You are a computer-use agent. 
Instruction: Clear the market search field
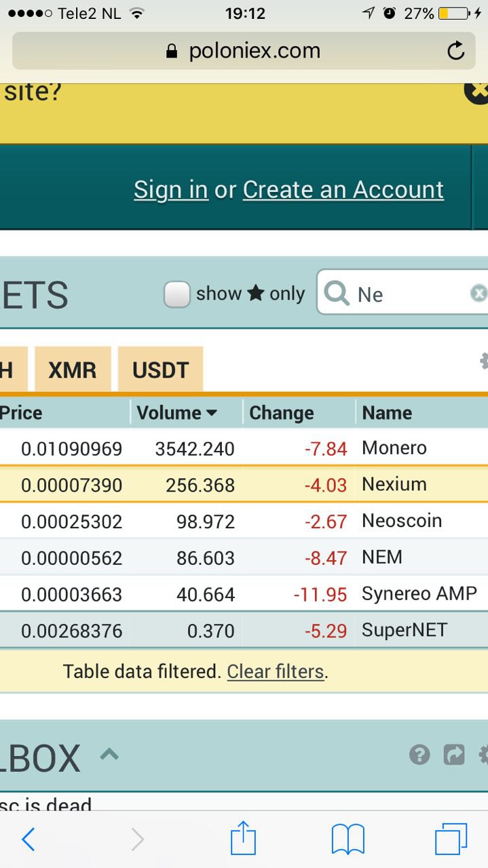click(478, 293)
